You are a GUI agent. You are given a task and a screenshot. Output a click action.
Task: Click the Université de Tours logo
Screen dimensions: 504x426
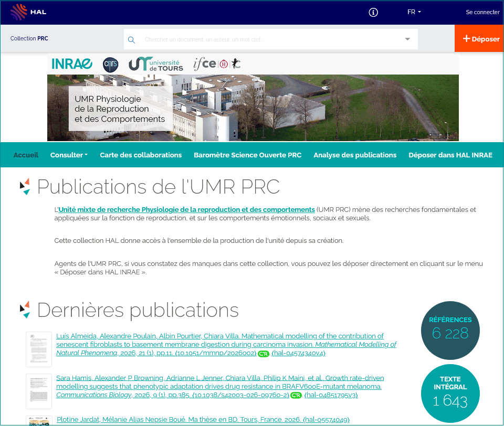[156, 64]
